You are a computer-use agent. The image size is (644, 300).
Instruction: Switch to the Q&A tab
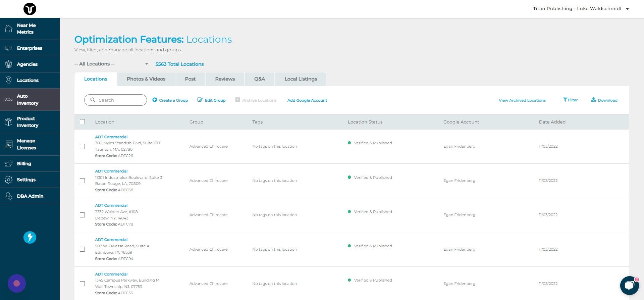(260, 79)
